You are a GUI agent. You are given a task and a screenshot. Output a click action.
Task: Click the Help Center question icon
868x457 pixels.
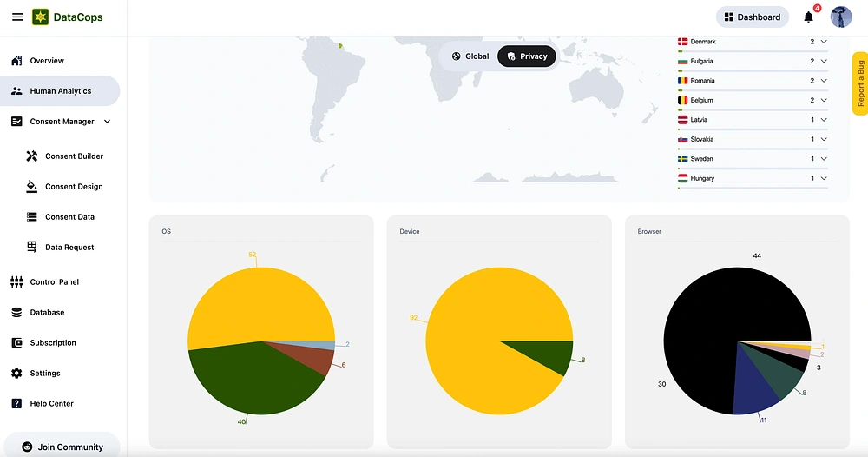[x=16, y=404]
